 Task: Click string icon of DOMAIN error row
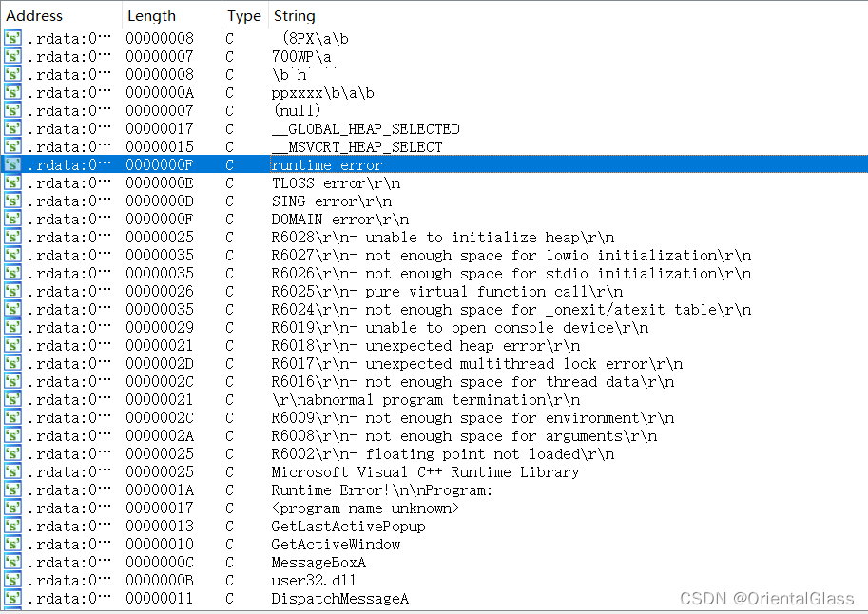click(x=12, y=220)
